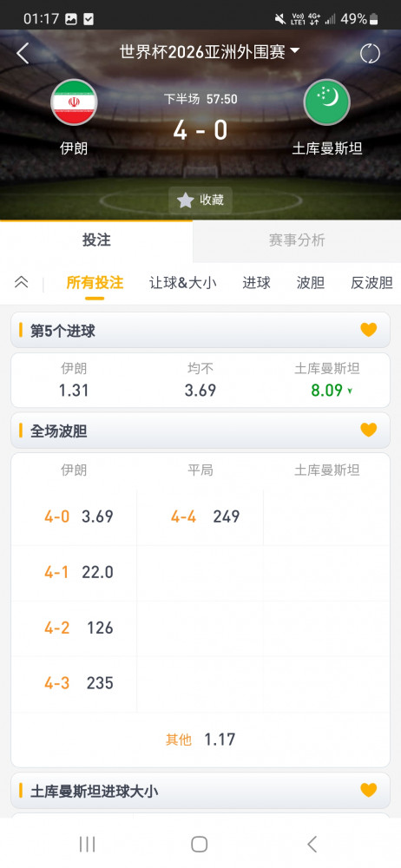
Task: Select the 让球&大小 filter tab
Action: (x=183, y=283)
